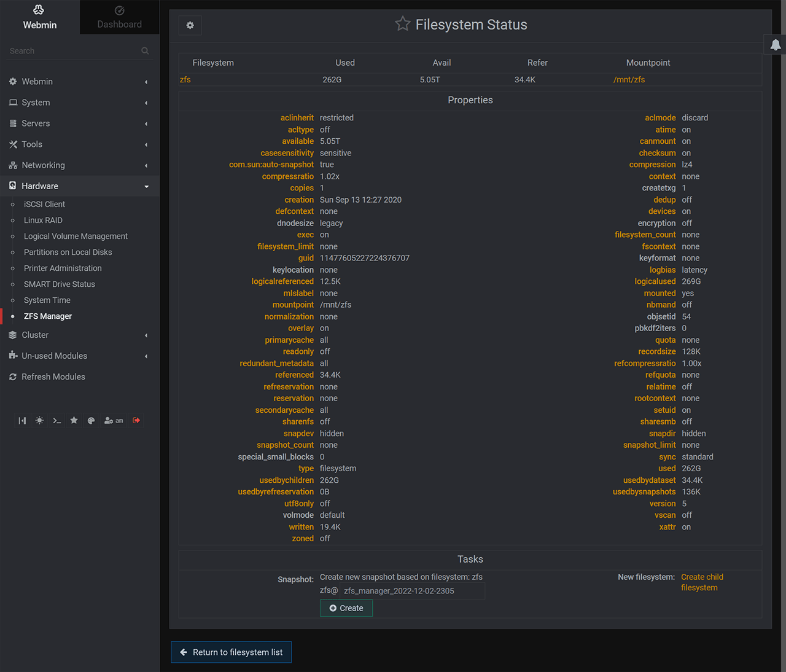This screenshot has height=672, width=786.
Task: Expand the Servers menu category
Action: click(80, 123)
